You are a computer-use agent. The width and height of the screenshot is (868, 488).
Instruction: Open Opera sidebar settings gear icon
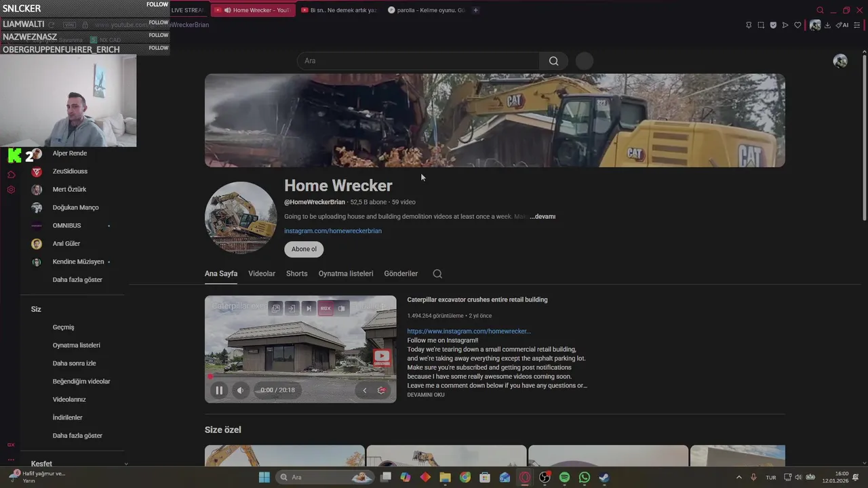tap(11, 190)
